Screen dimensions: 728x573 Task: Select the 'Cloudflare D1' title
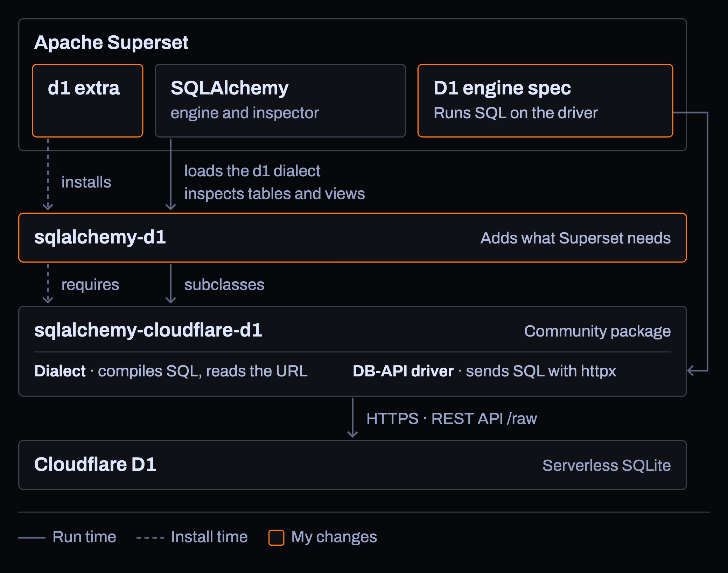95,465
